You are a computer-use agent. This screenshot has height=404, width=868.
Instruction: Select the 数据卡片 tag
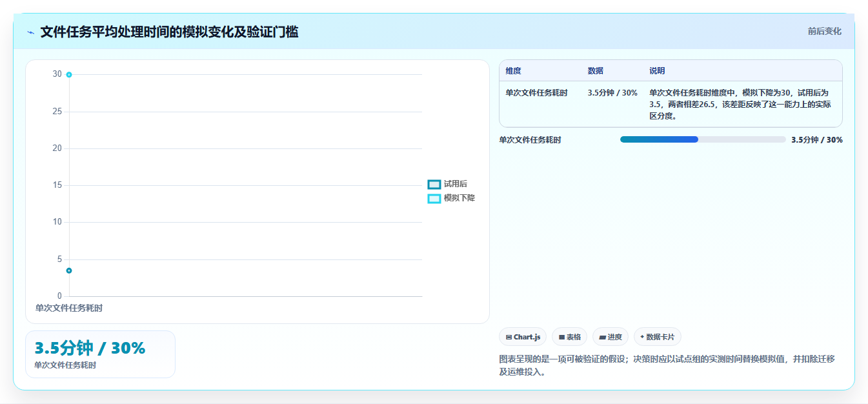point(658,337)
